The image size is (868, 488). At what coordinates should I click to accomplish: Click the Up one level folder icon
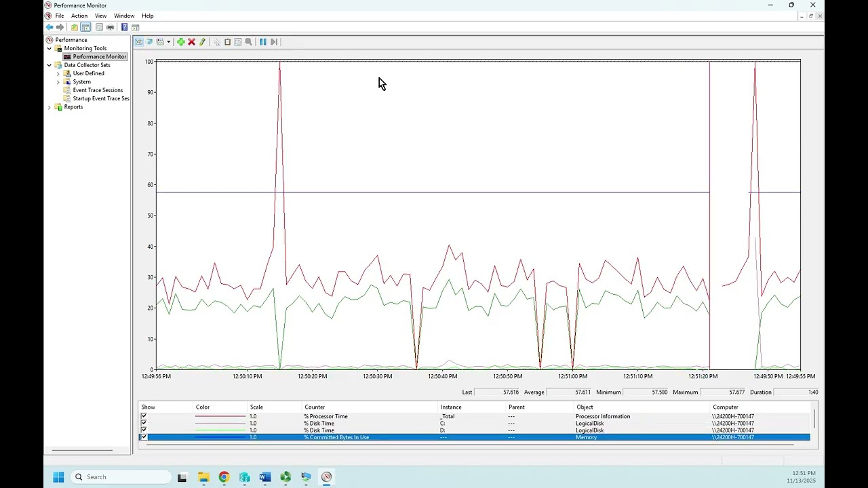point(75,27)
